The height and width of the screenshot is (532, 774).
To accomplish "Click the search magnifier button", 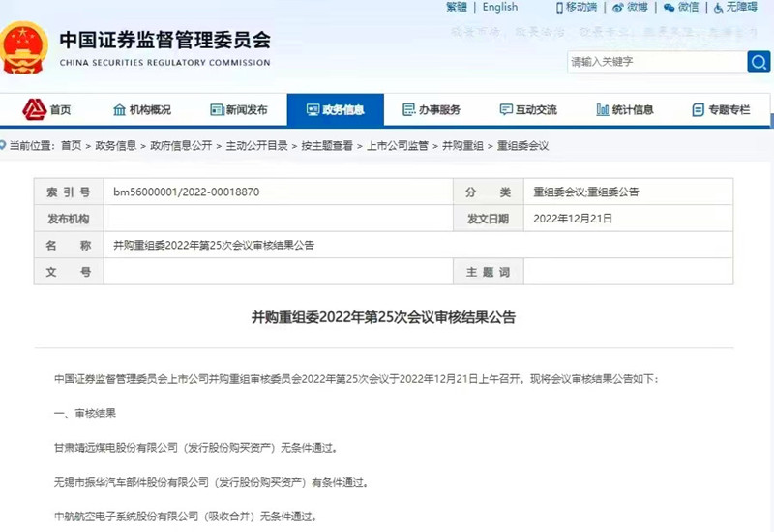I will pos(759,61).
